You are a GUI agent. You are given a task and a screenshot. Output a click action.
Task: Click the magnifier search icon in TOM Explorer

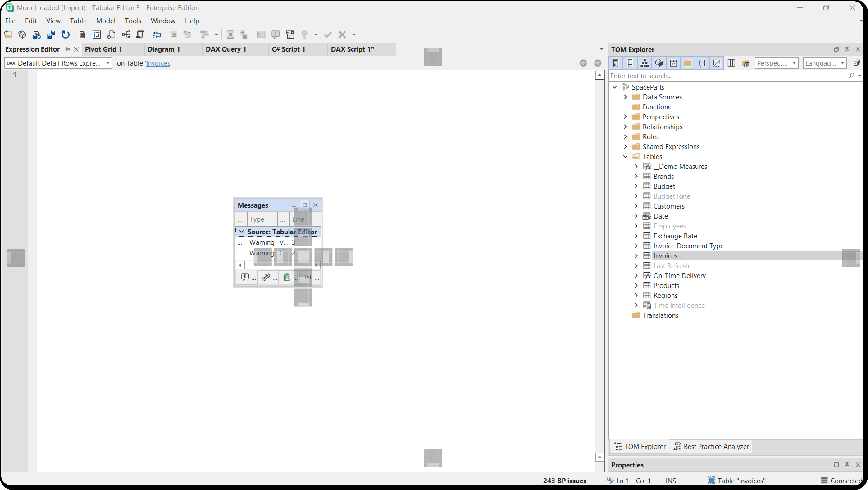point(852,76)
